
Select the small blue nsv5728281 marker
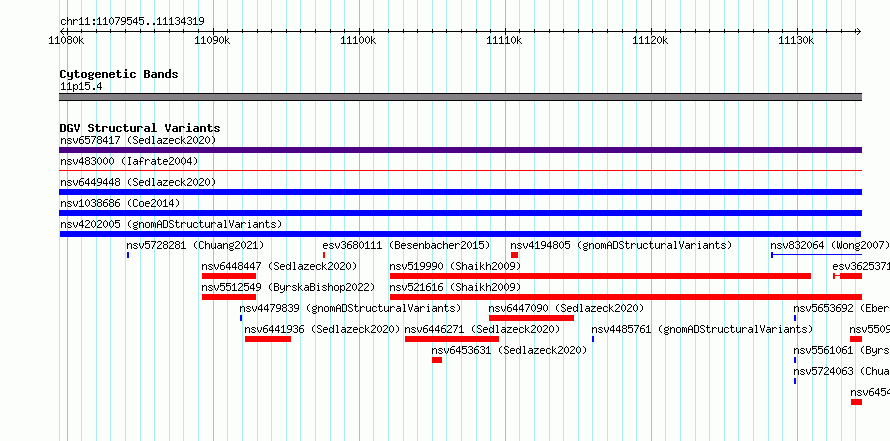click(128, 255)
